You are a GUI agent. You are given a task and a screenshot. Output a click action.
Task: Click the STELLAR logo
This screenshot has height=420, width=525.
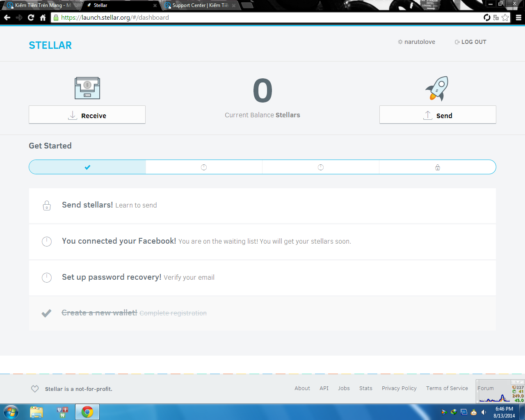[50, 45]
